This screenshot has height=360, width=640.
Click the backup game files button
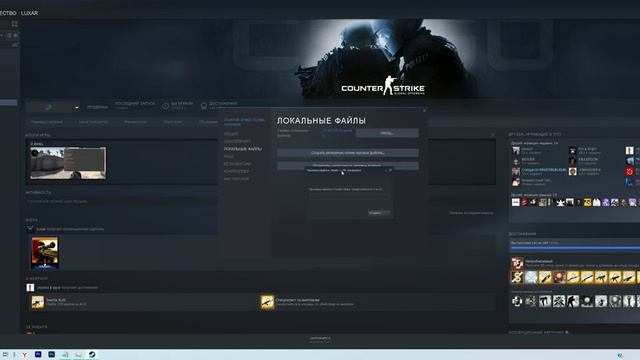348,153
